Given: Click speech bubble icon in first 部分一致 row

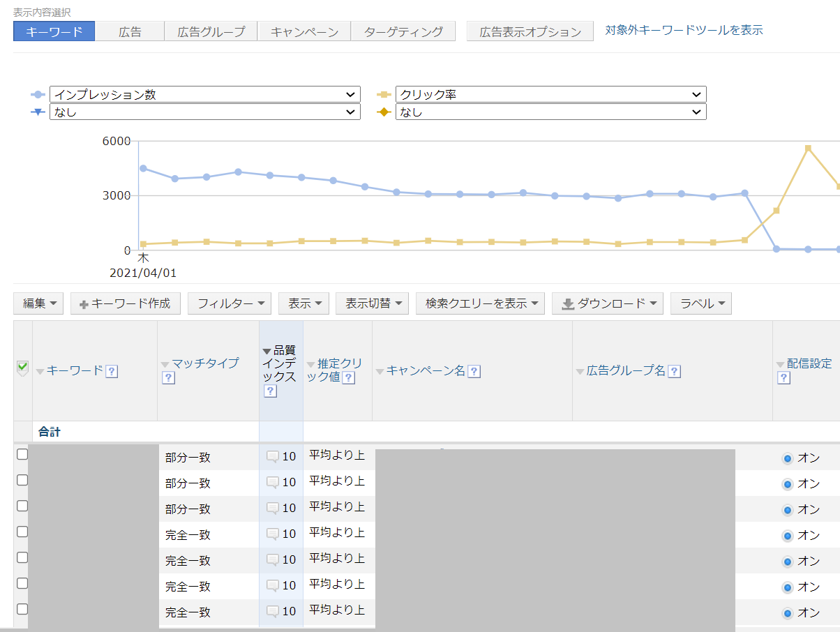Looking at the screenshot, I should click(273, 457).
